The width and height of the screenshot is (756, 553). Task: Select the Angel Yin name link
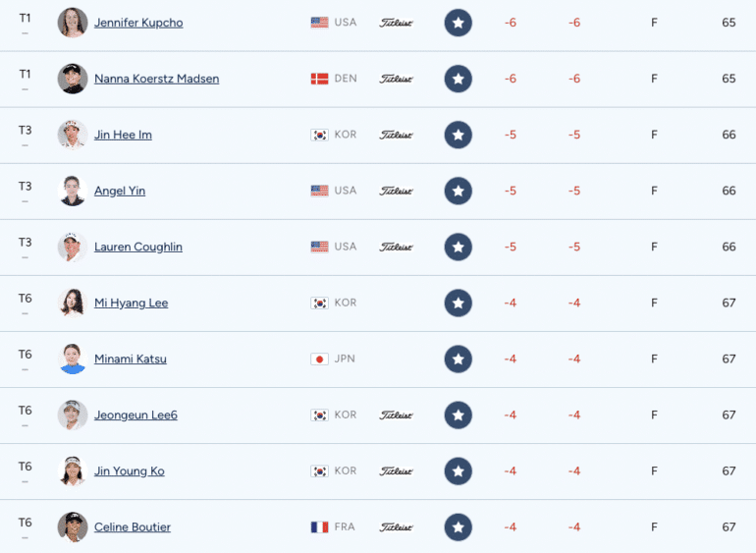pyautogui.click(x=120, y=191)
